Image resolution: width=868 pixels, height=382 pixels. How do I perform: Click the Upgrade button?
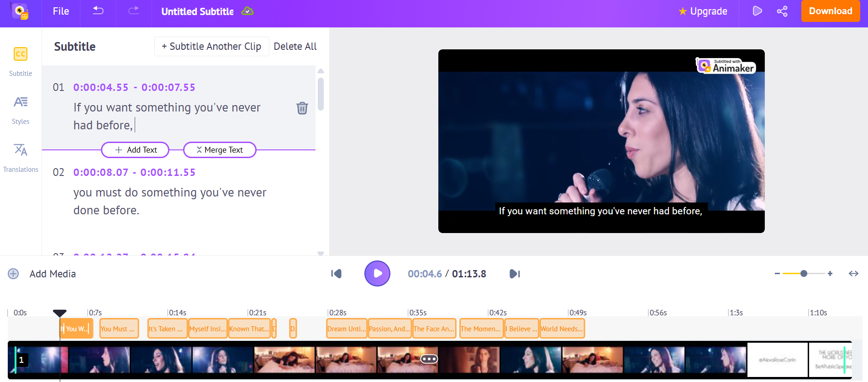tap(703, 11)
